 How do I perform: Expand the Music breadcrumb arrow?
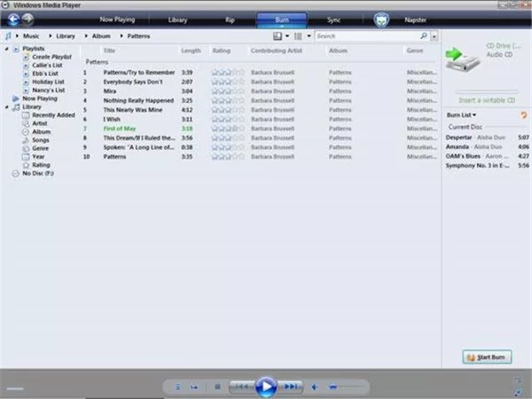pos(17,35)
